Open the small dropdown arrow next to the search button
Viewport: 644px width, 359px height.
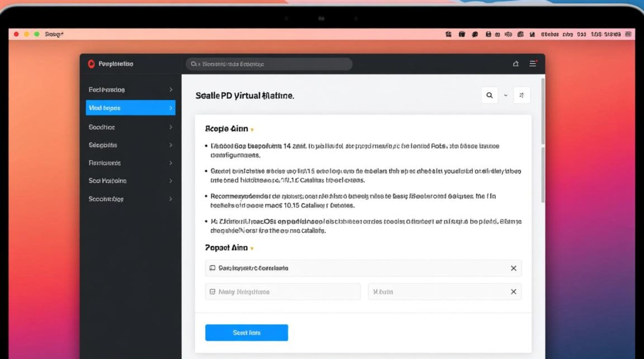point(506,95)
